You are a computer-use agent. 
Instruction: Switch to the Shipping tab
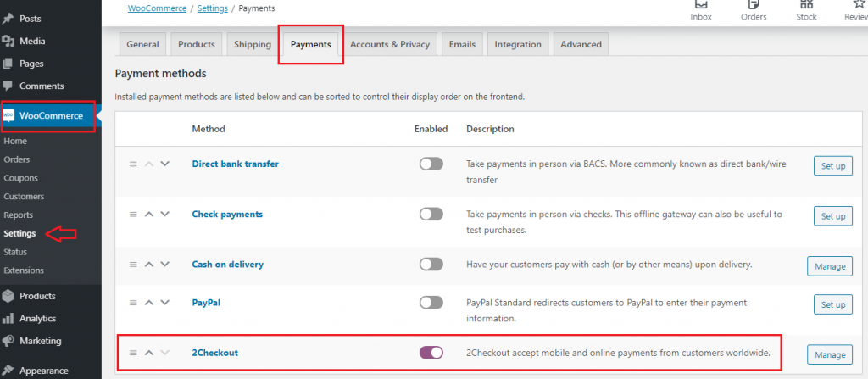click(x=252, y=44)
